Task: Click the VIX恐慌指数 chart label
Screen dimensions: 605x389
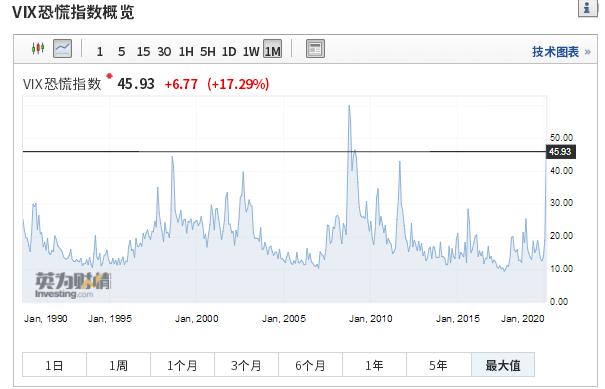Action: tap(62, 84)
